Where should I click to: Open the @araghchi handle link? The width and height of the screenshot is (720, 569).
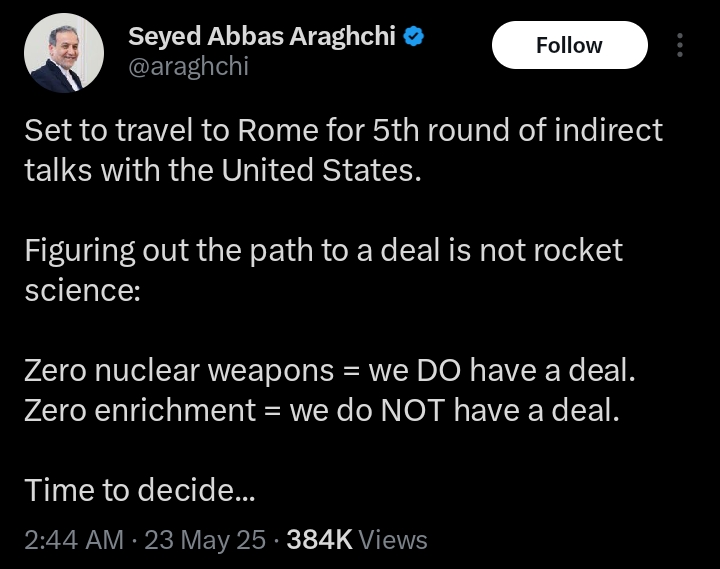click(x=188, y=67)
